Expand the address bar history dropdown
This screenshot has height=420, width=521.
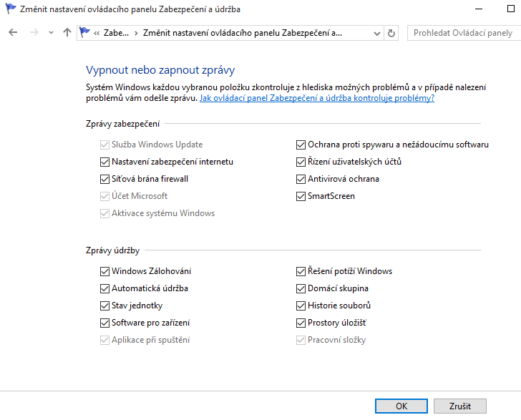[376, 33]
